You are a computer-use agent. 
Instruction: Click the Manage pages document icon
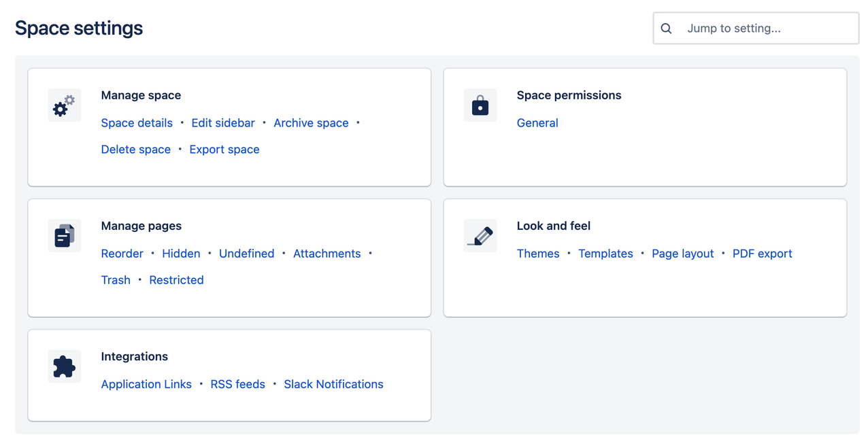pyautogui.click(x=64, y=235)
